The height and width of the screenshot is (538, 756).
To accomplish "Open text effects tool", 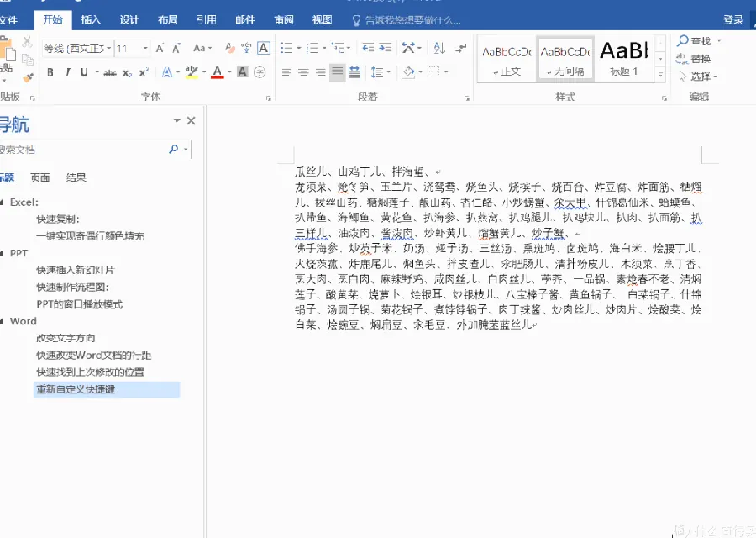I will tap(167, 72).
